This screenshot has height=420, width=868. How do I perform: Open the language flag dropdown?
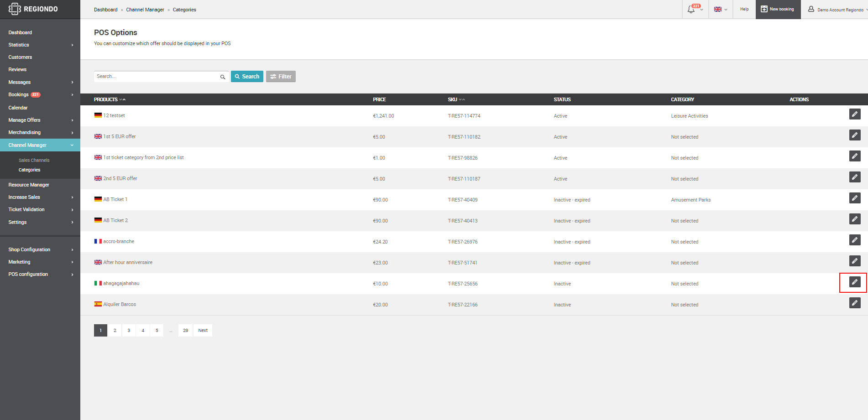721,10
